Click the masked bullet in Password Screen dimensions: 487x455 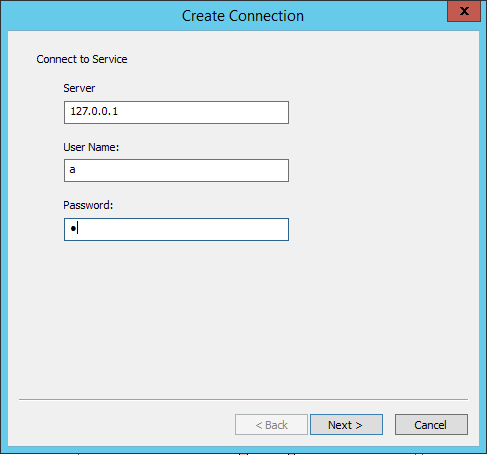(73, 229)
